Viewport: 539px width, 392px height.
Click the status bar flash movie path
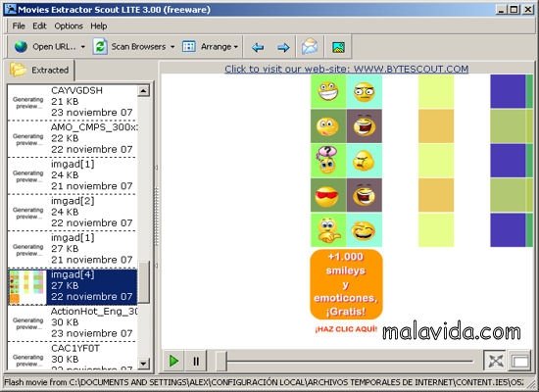coord(264,382)
